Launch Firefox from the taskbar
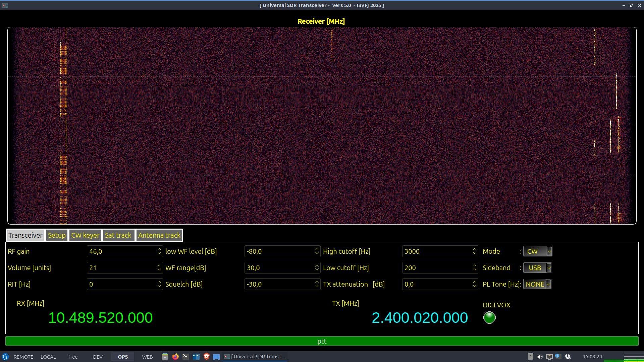 (175, 357)
